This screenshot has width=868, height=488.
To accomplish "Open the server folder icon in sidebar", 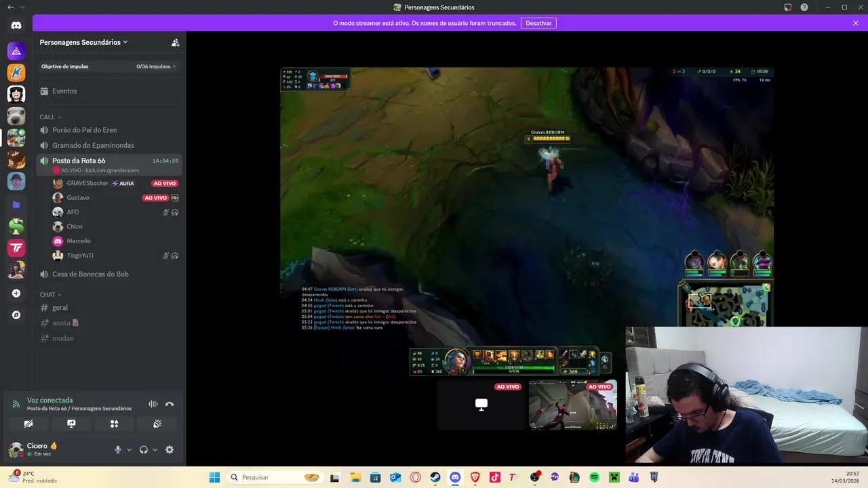I will (x=16, y=205).
